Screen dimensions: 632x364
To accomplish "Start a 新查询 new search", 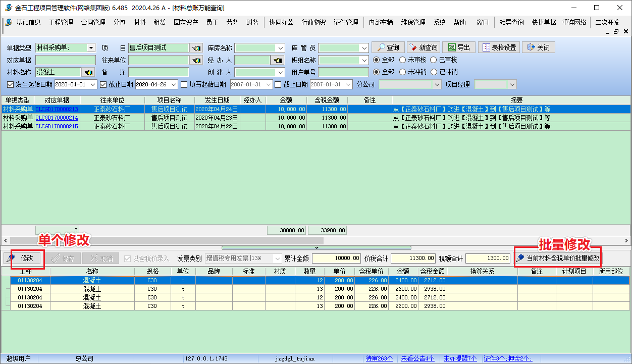I will (423, 47).
